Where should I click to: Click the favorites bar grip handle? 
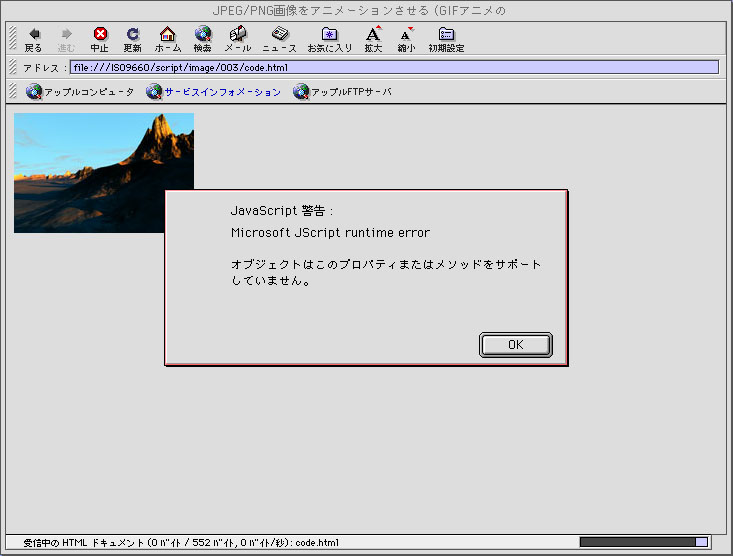tap(13, 91)
